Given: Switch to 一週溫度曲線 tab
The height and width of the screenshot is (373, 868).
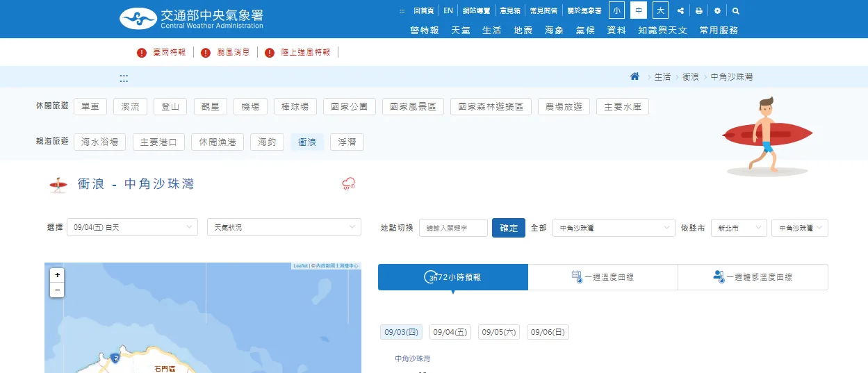Looking at the screenshot, I should pyautogui.click(x=603, y=277).
